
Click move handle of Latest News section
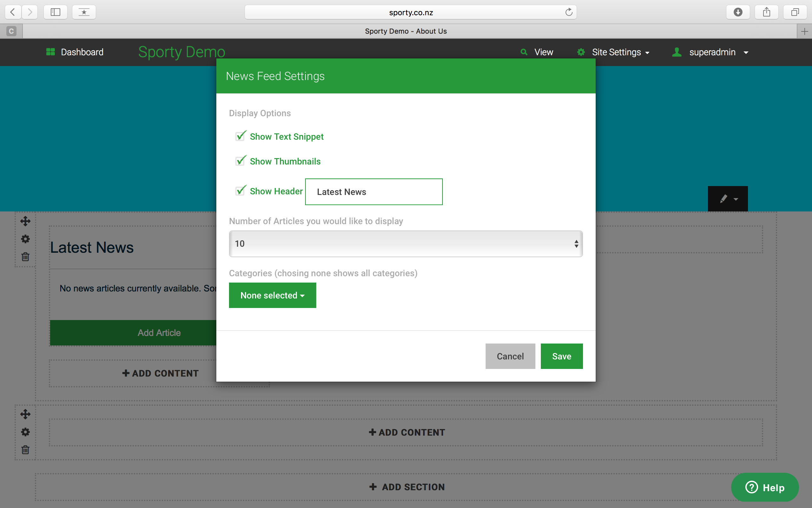(25, 221)
